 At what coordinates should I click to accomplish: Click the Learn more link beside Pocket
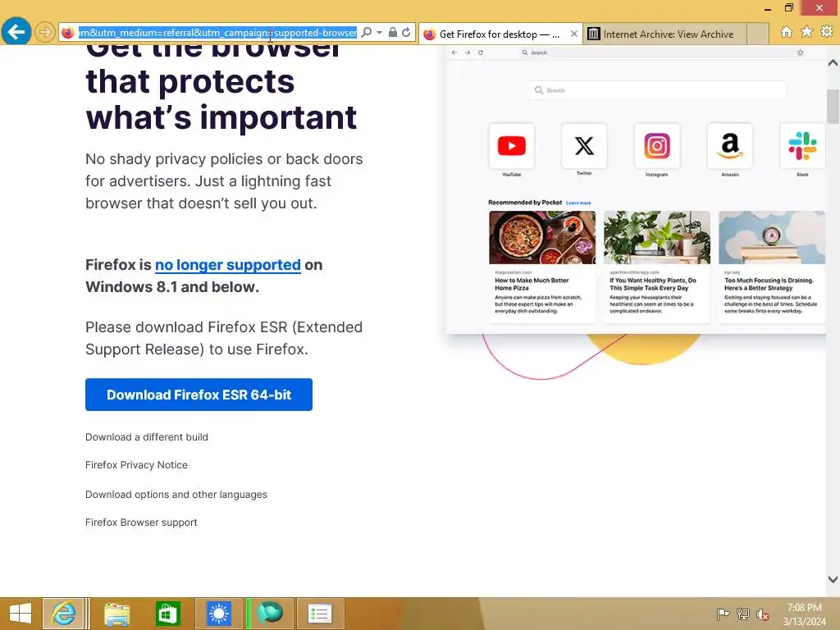coord(578,203)
